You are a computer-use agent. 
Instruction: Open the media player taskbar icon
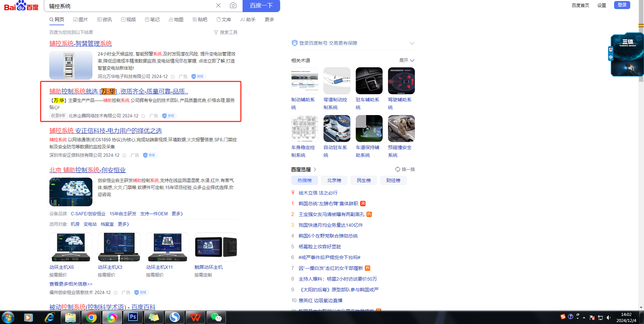29,317
